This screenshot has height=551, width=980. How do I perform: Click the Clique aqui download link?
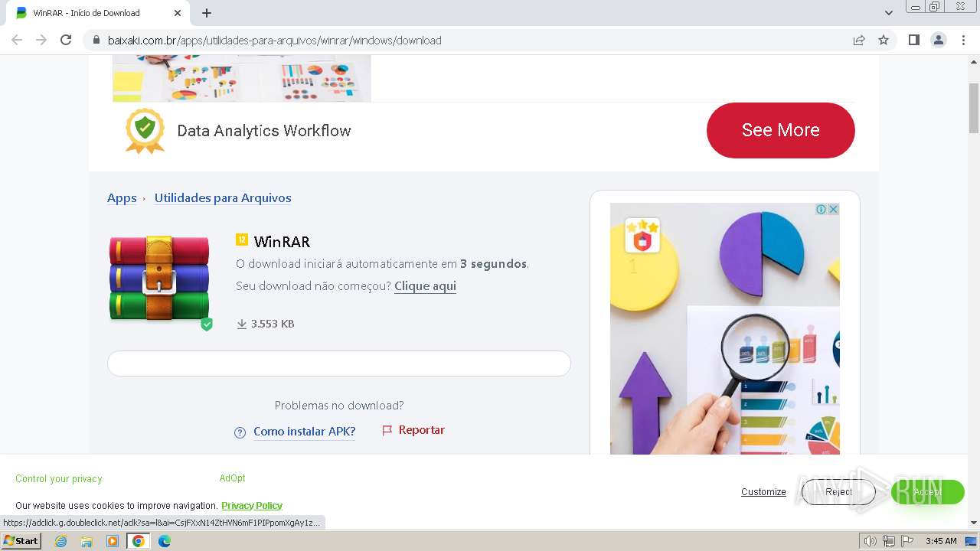(x=425, y=286)
